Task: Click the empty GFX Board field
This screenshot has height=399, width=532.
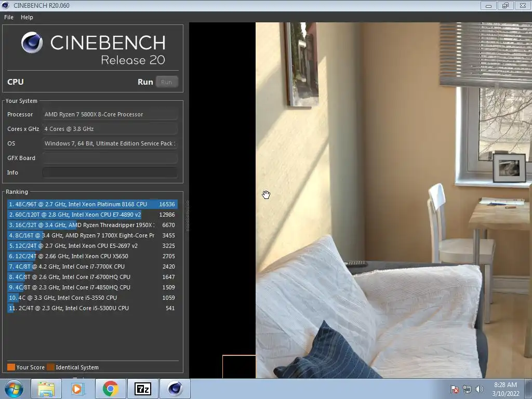Action: pos(110,158)
